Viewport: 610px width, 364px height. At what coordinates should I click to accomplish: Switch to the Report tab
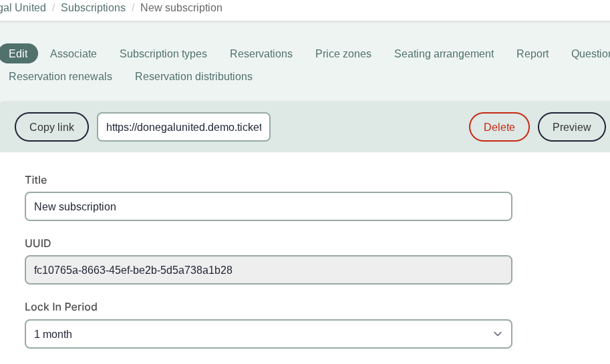(x=532, y=53)
